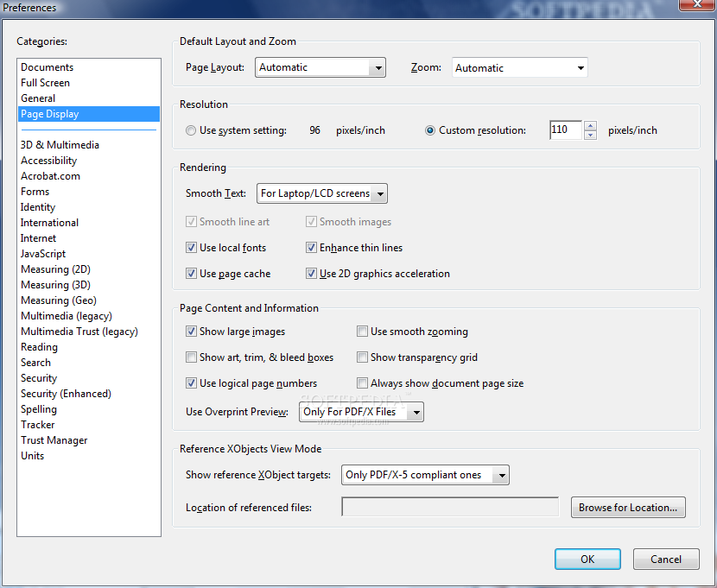Open Spelling category
The width and height of the screenshot is (717, 588).
click(39, 409)
